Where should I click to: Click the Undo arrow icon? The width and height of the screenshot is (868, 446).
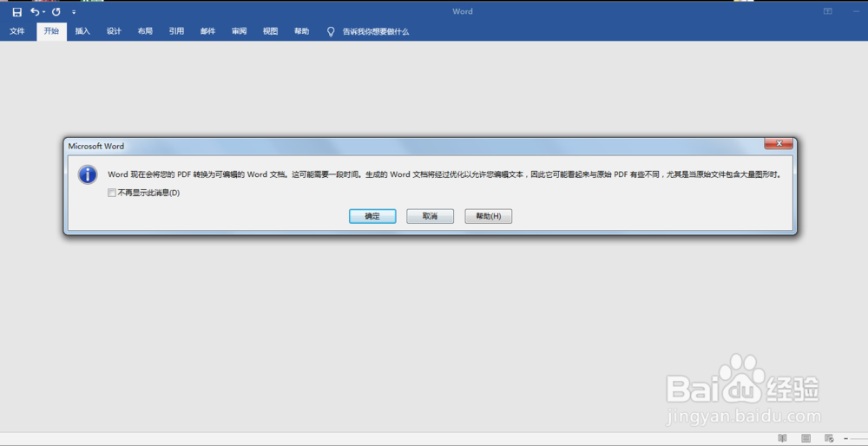[x=35, y=11]
